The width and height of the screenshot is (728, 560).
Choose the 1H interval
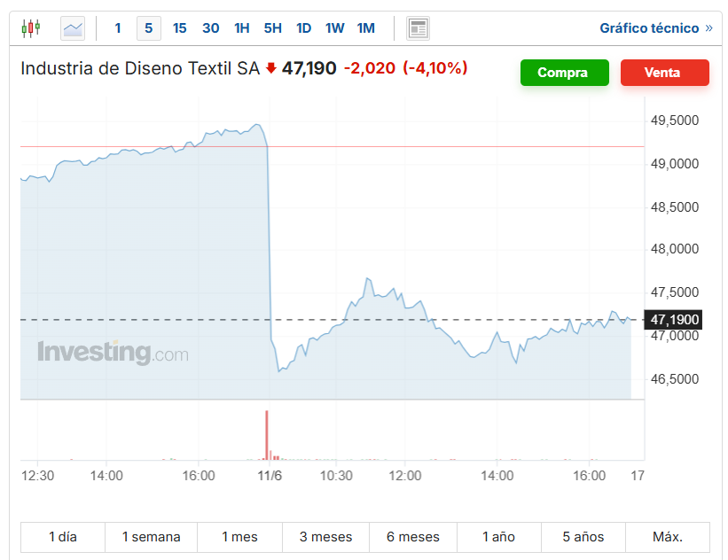pyautogui.click(x=241, y=28)
